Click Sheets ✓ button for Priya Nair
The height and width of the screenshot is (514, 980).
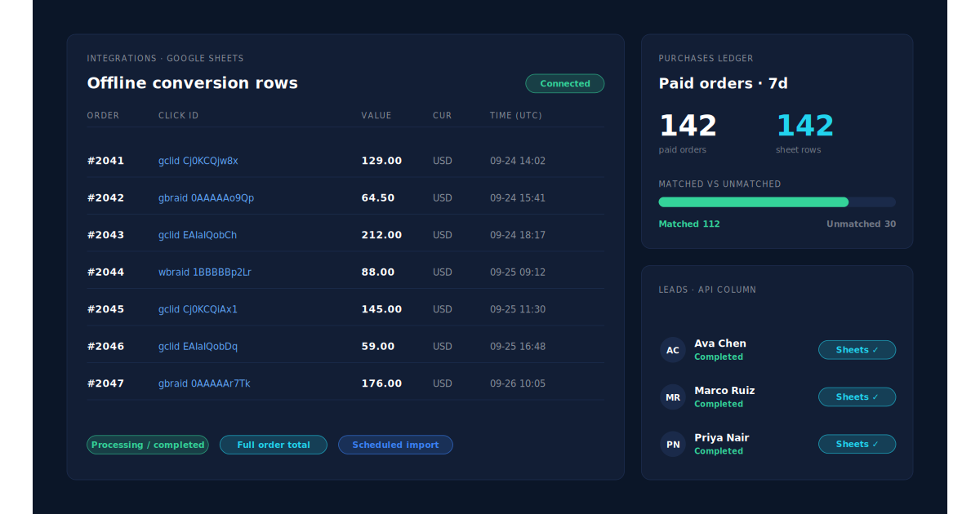[857, 444]
